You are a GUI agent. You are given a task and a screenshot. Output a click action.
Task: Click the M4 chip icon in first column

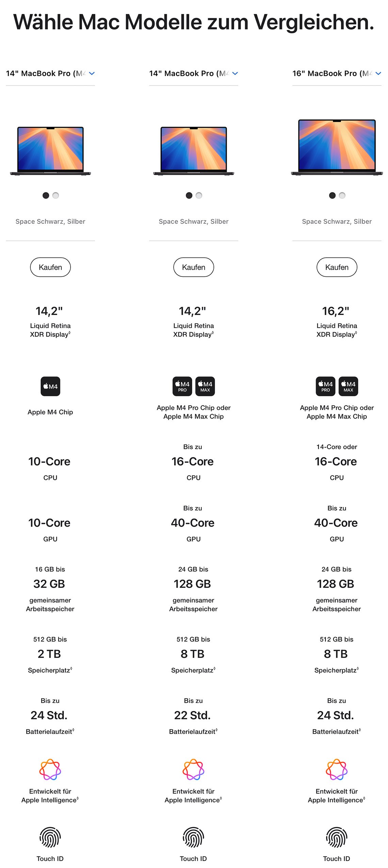tap(50, 386)
